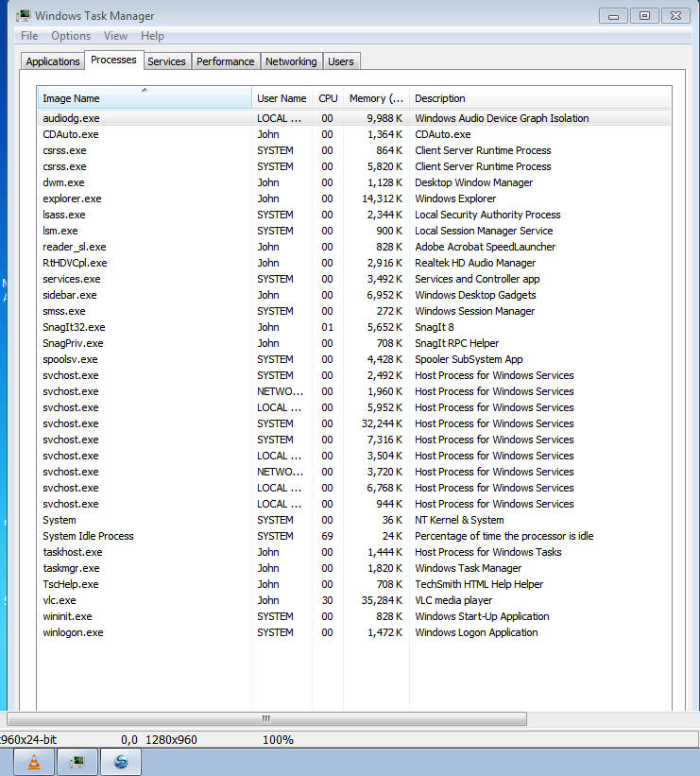Open SnagIt taskbar button
Viewport: 700px width, 776px height.
[x=121, y=762]
